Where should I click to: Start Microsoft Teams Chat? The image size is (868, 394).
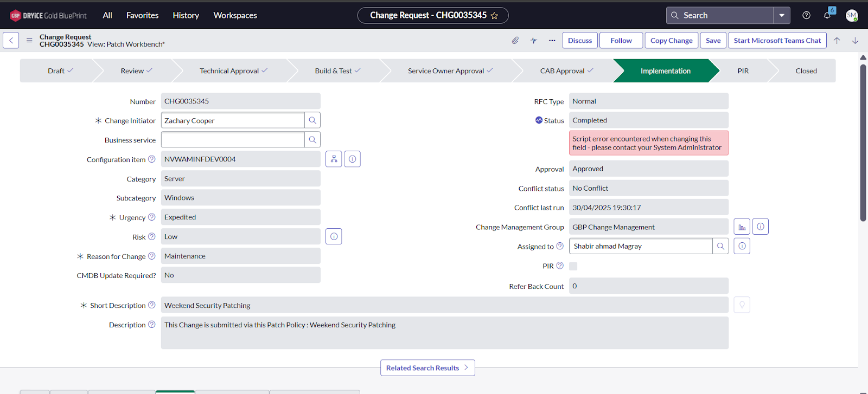777,40
